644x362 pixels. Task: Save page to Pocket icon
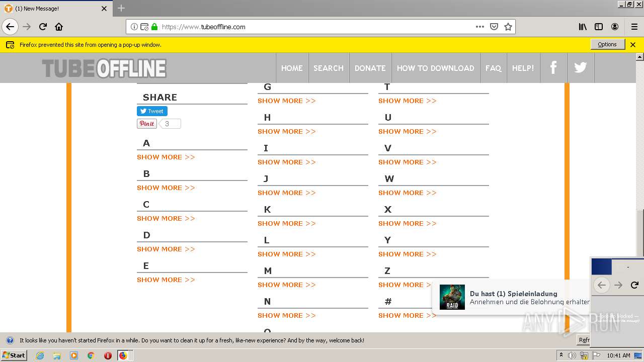494,27
